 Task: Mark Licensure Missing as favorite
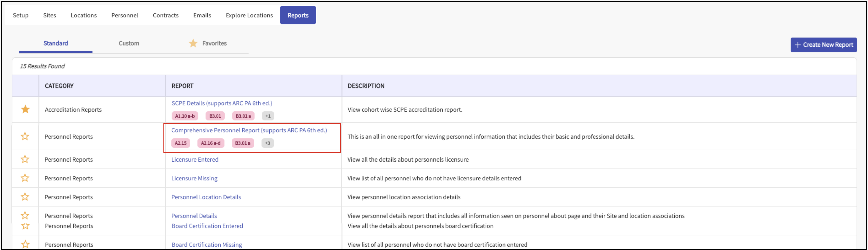[25, 178]
